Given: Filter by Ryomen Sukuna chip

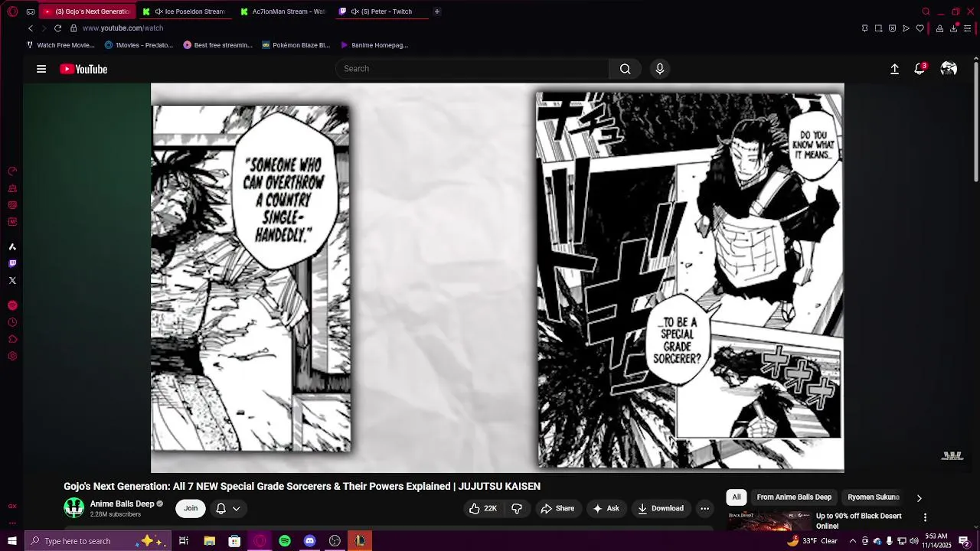Looking at the screenshot, I should pyautogui.click(x=873, y=497).
